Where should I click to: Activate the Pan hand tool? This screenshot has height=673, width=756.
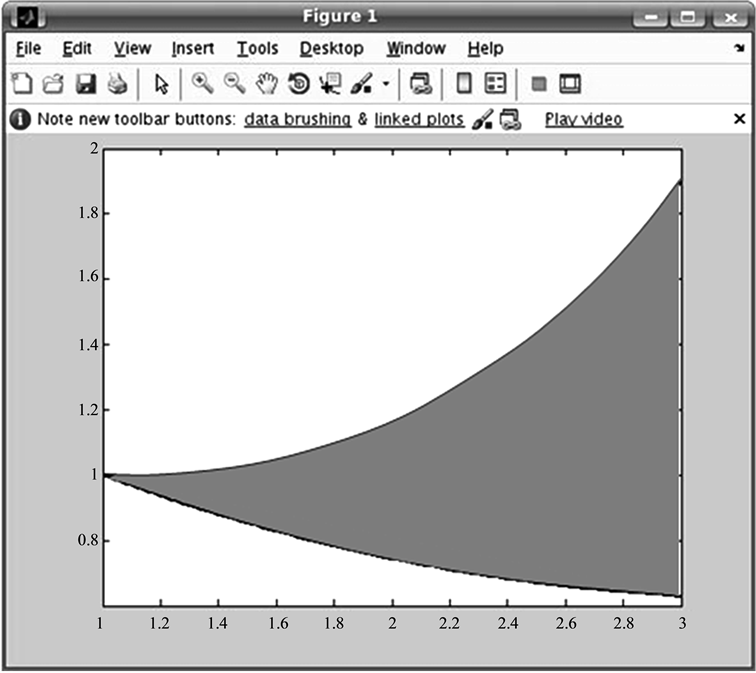(266, 84)
